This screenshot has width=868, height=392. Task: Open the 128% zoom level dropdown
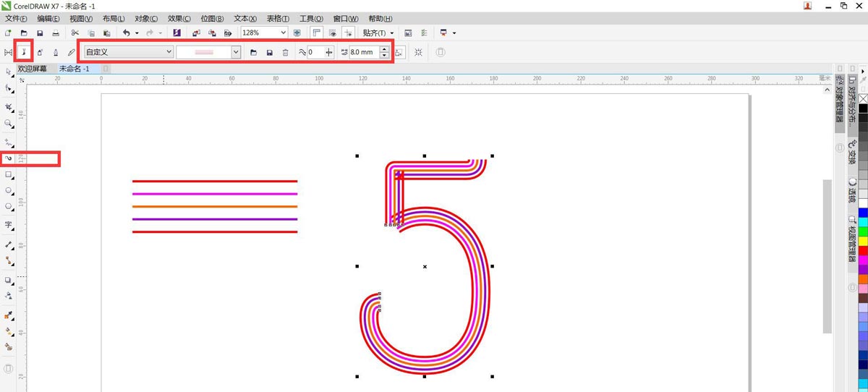click(x=282, y=33)
